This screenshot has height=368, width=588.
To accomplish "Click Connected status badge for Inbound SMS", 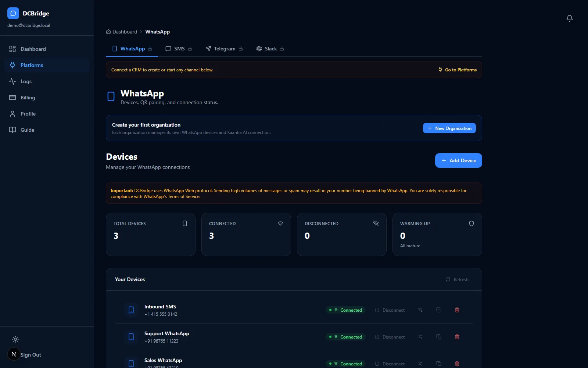I will coord(345,310).
